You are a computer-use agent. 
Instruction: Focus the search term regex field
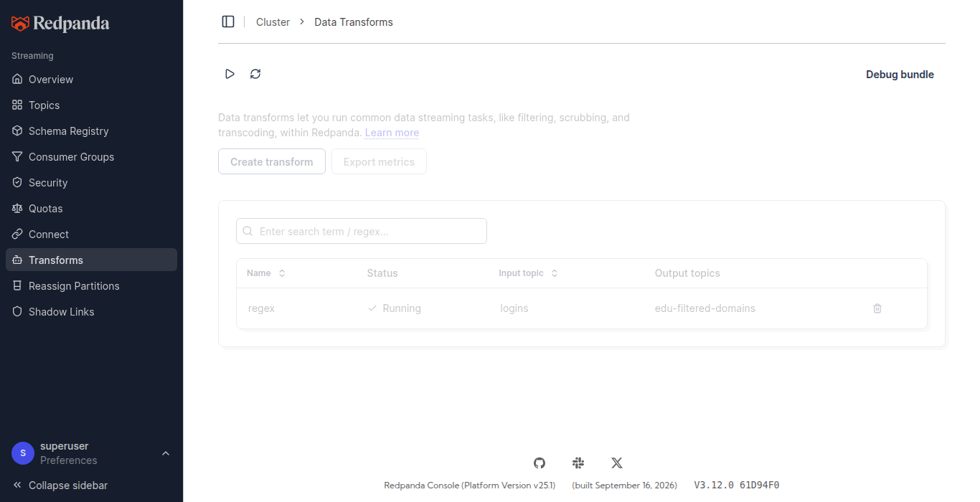362,231
